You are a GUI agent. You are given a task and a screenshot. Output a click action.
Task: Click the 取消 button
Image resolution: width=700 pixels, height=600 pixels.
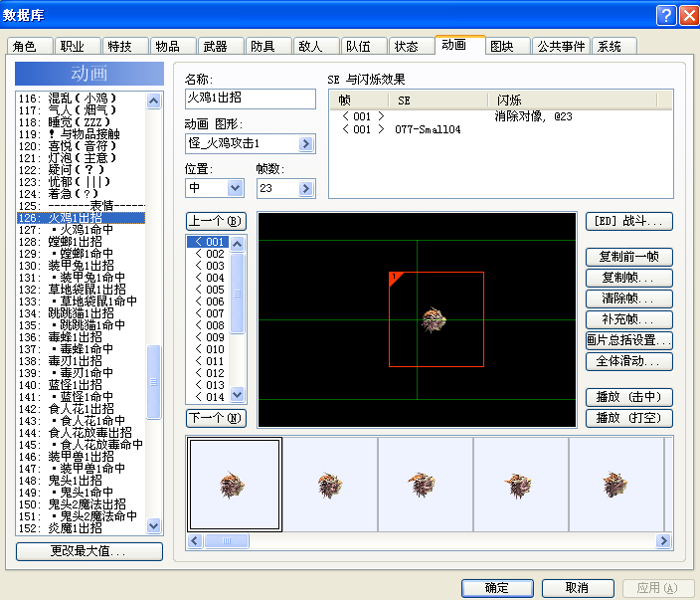578,588
